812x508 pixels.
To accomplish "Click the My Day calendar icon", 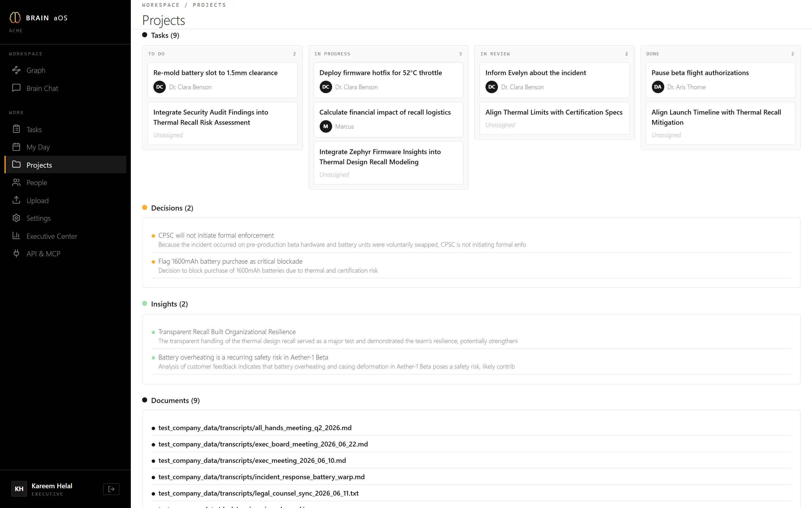I will [x=16, y=147].
